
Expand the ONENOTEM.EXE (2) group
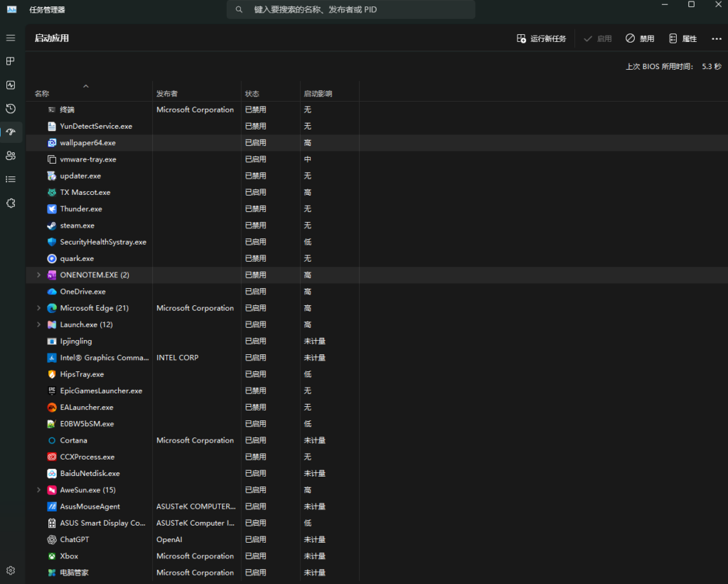point(38,275)
